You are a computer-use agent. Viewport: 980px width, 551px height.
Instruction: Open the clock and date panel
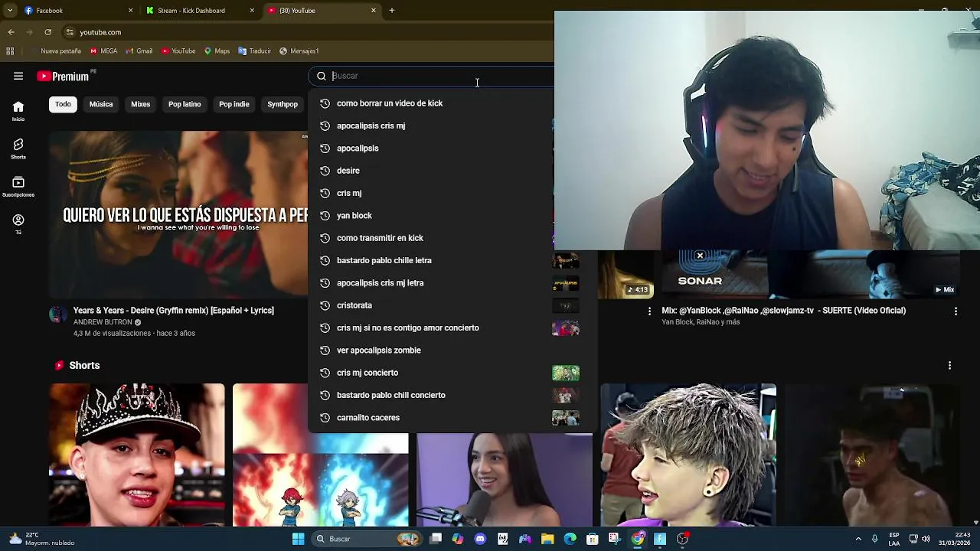tap(955, 539)
